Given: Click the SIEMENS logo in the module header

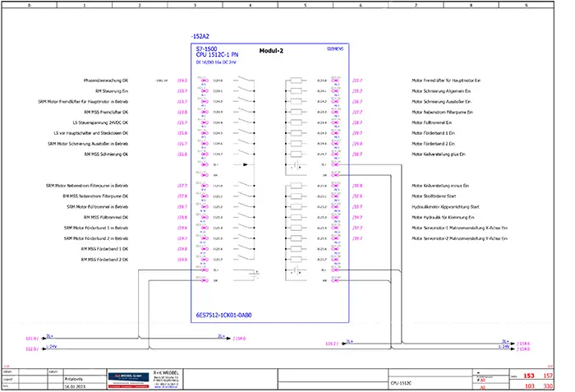Looking at the screenshot, I should coord(335,50).
